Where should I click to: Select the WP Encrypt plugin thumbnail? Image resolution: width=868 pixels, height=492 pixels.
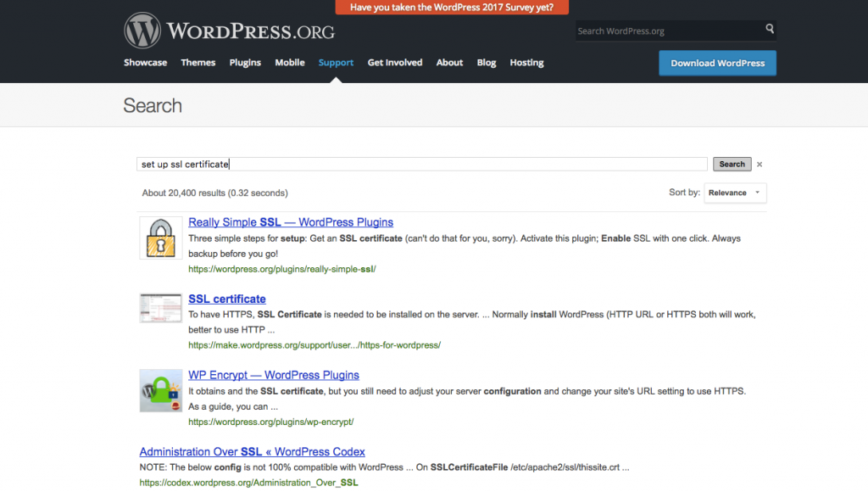pos(160,390)
